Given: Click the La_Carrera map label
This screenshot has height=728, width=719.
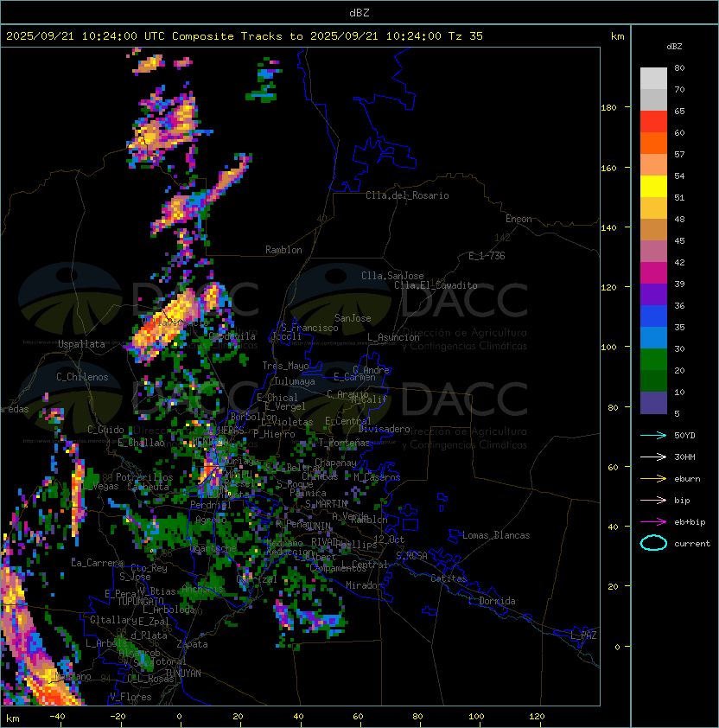Looking at the screenshot, I should 97,563.
